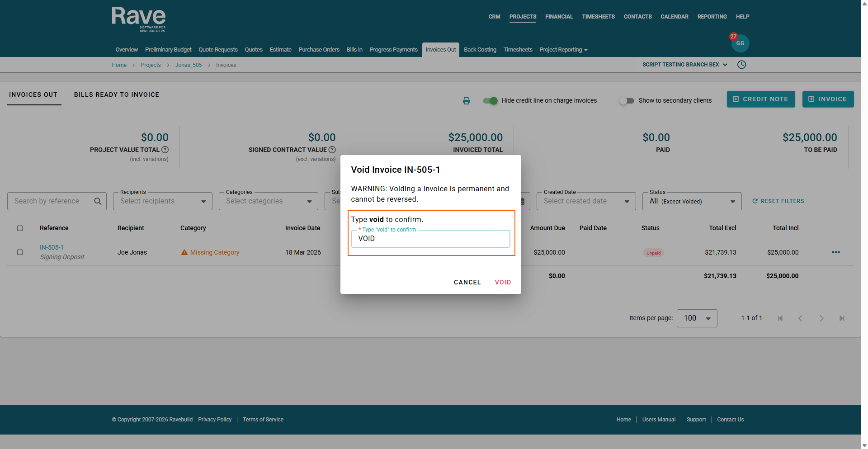Screen dimensions: 868x449
Task: Click the Reset Filters link
Action: tap(778, 201)
